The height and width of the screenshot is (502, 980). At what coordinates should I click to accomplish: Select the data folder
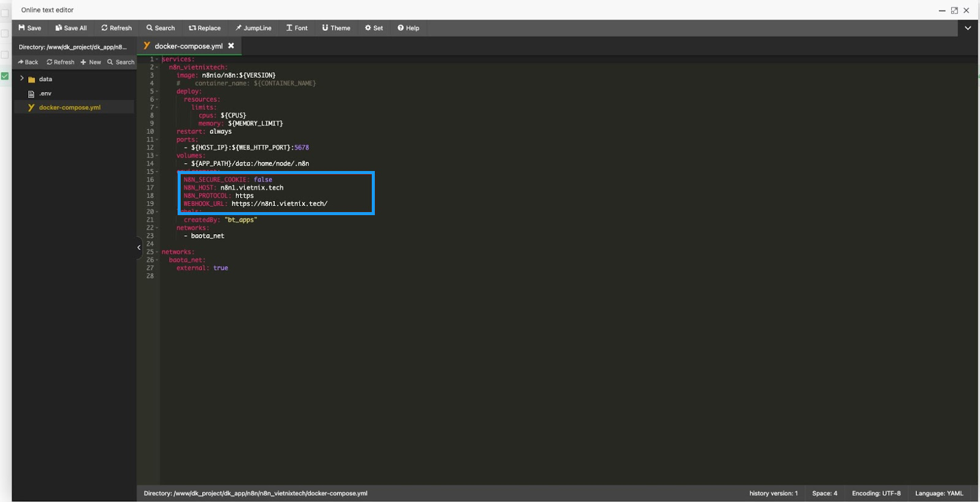point(45,79)
